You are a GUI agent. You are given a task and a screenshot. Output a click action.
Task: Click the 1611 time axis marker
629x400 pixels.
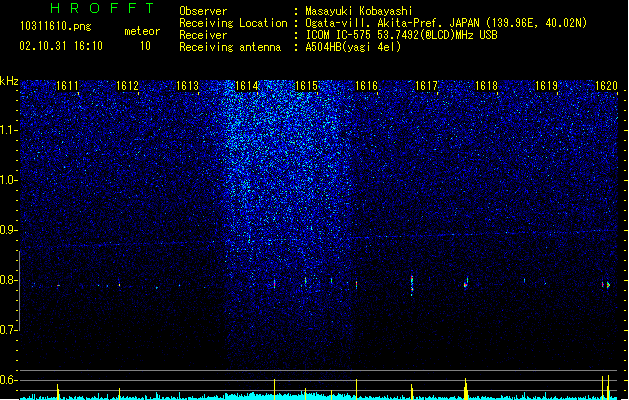[67, 86]
